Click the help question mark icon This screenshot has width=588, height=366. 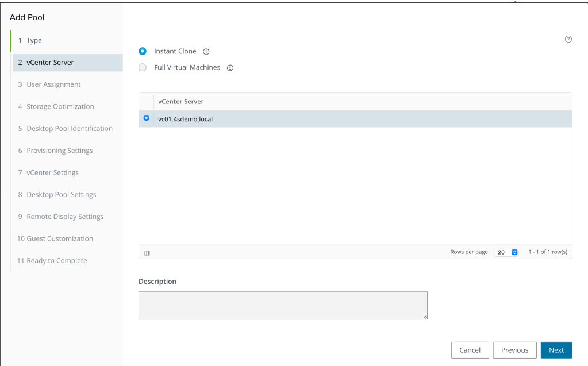click(568, 39)
